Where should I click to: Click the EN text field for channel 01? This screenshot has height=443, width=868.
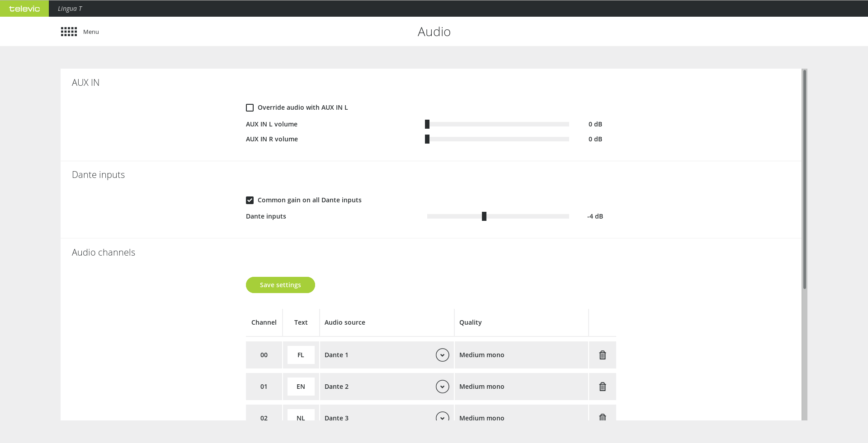[301, 387]
